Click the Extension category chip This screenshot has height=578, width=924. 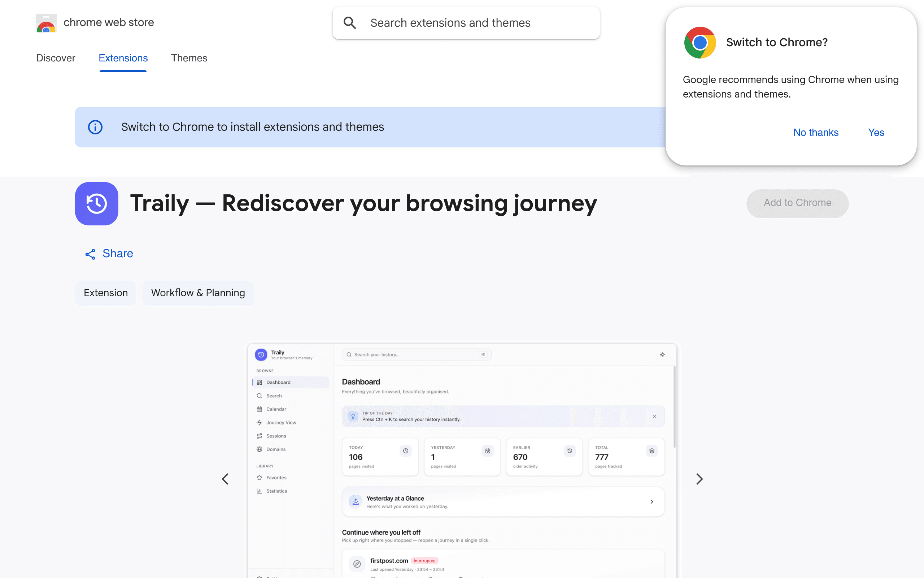pyautogui.click(x=106, y=293)
